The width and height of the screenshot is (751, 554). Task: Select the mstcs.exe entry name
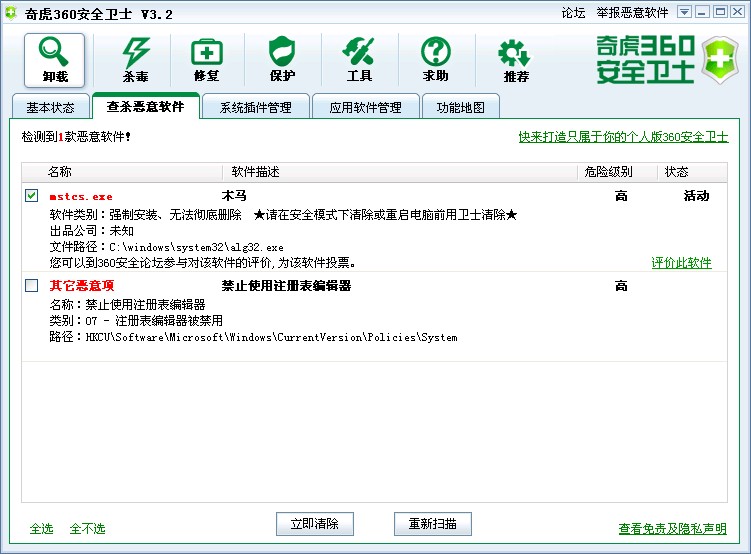pyautogui.click(x=81, y=196)
